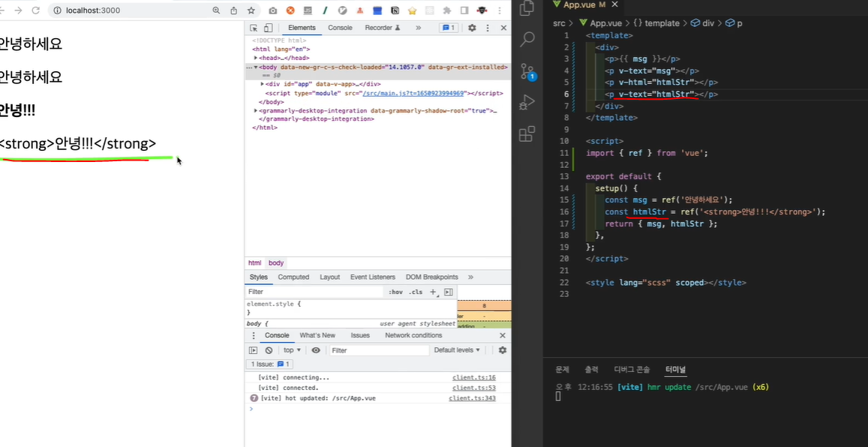Open the DevTools Recorder tab

coord(382,28)
